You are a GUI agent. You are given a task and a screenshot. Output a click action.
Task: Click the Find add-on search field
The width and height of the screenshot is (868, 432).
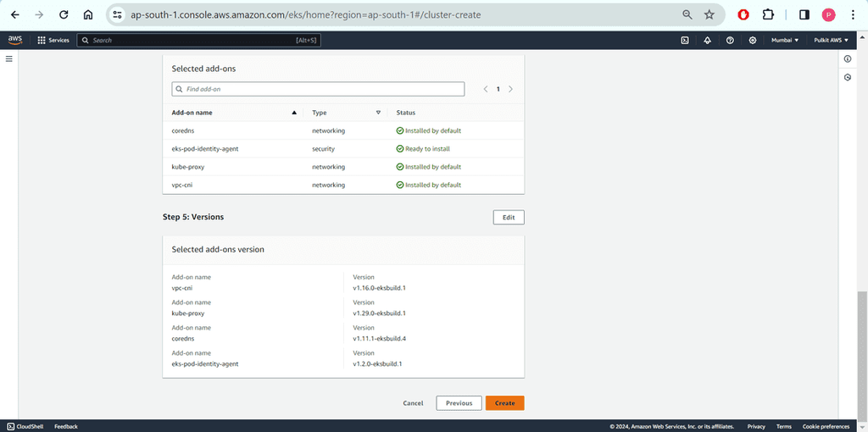point(319,89)
